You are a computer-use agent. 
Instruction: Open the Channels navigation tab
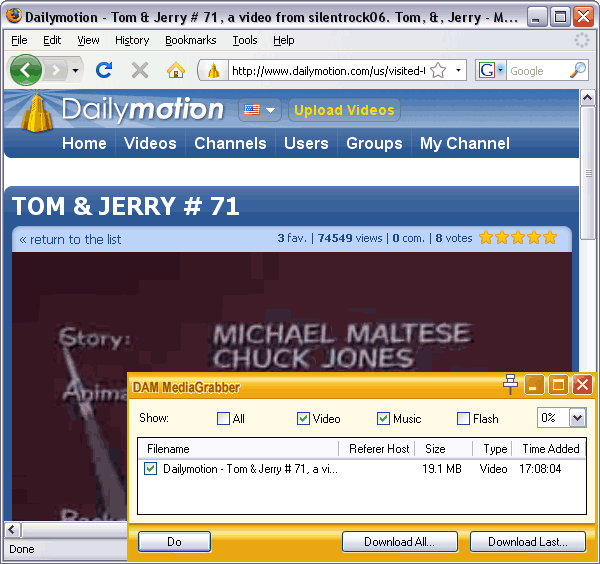pos(230,143)
